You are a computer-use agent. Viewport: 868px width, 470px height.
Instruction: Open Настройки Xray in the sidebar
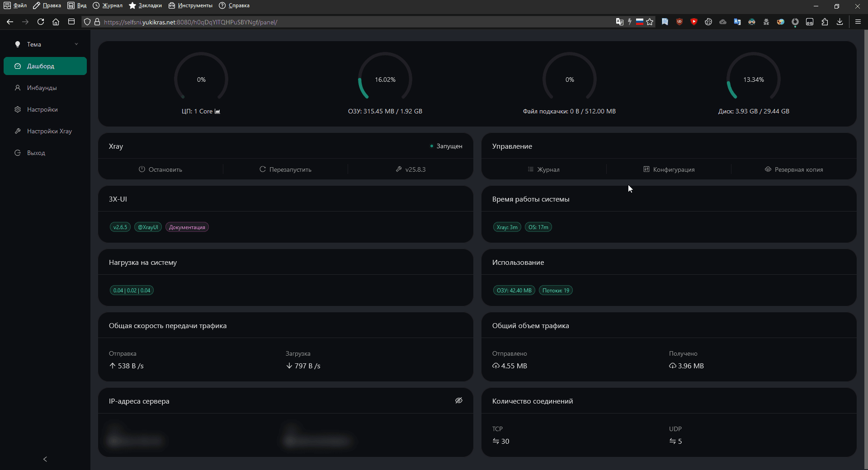(49, 132)
